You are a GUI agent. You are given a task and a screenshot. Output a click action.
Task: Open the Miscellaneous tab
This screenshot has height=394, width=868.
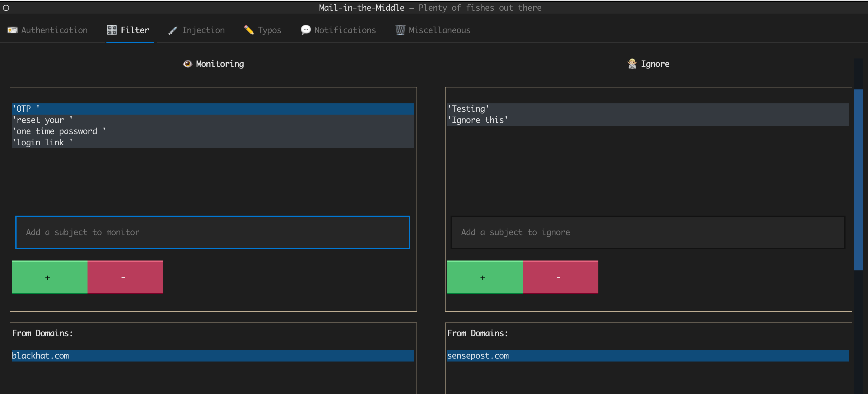[x=439, y=30]
